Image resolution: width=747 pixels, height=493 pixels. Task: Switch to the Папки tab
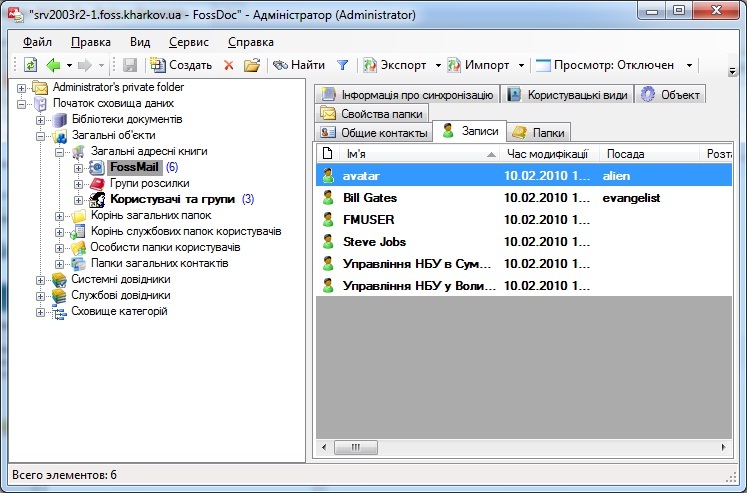click(538, 132)
